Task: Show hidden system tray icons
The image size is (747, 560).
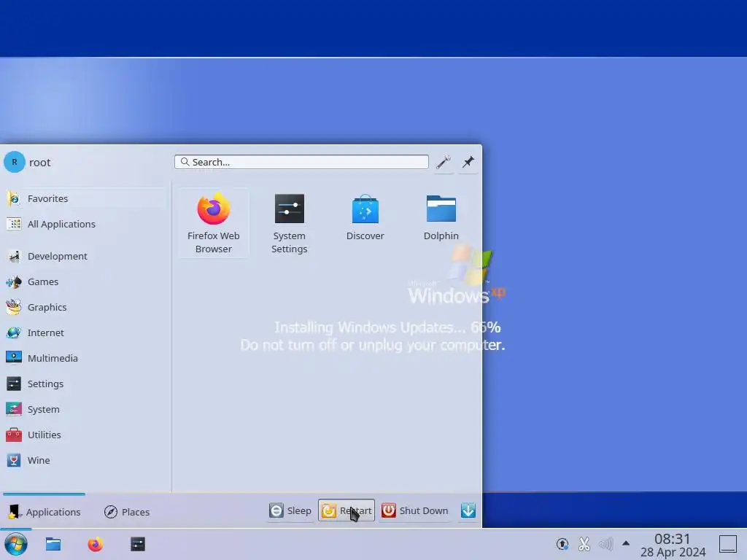Action: [x=626, y=543]
